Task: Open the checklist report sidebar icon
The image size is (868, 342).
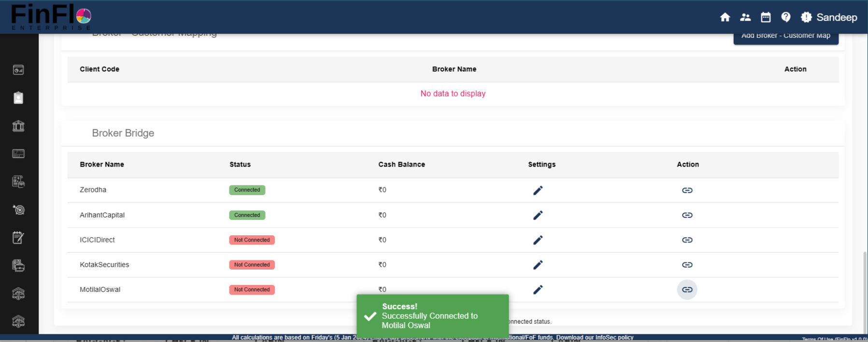Action: point(18,182)
